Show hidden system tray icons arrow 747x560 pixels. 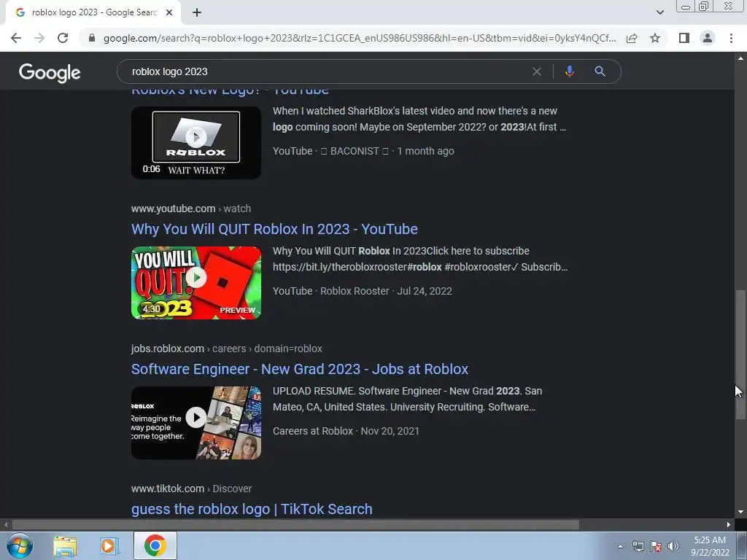(620, 546)
